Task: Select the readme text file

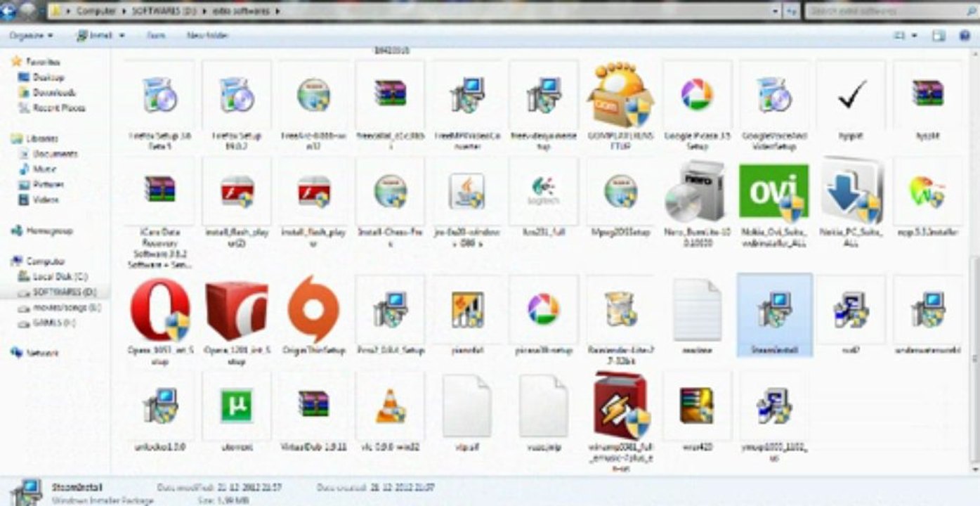Action: tap(697, 309)
